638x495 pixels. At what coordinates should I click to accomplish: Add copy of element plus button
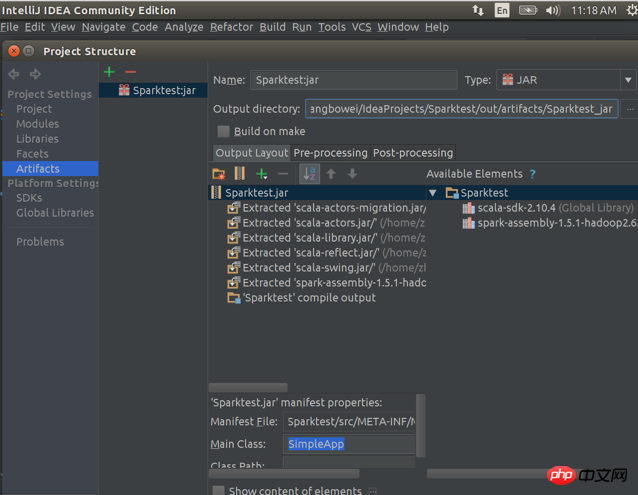coord(262,174)
